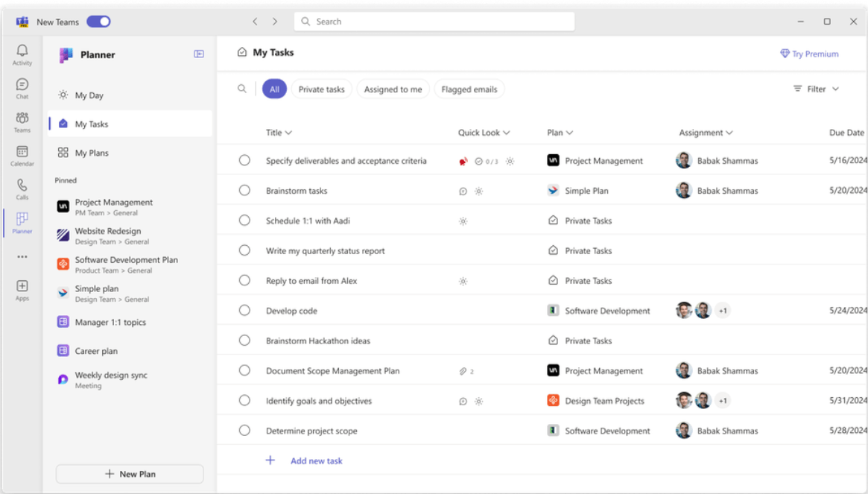Open pinned Software Development Plan
This screenshot has width=868, height=494.
(x=130, y=265)
